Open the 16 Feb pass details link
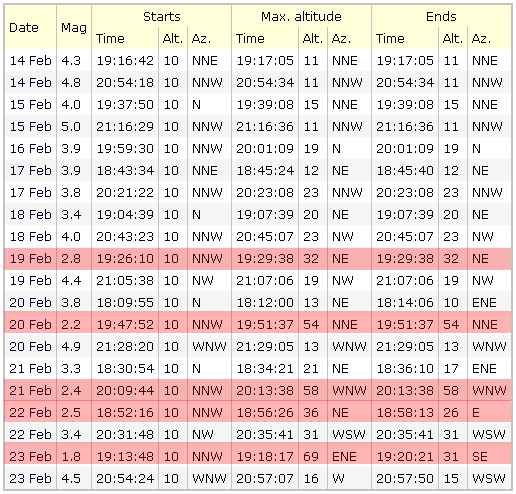The height and width of the screenshot is (494, 516). (30, 149)
